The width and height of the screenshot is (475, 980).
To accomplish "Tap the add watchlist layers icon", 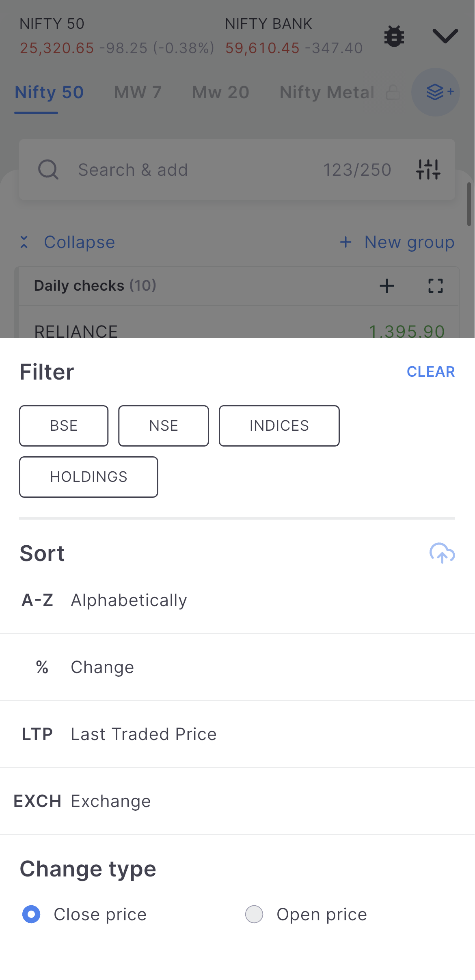I will coord(436,92).
